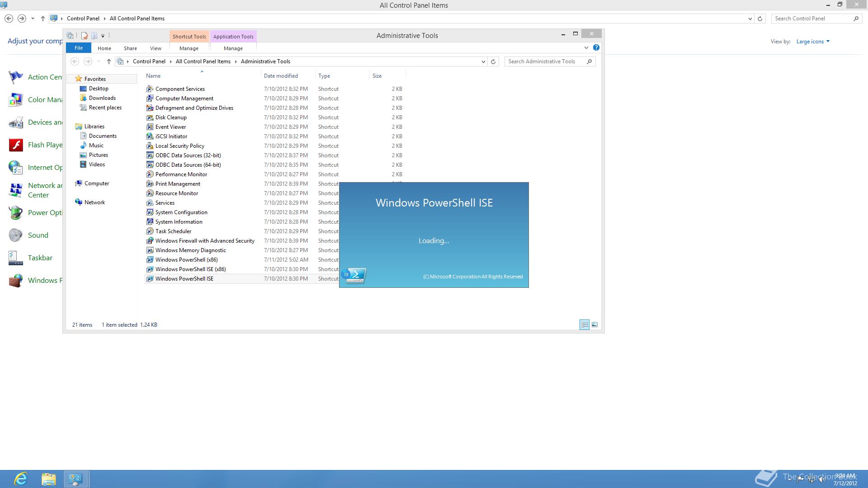The width and height of the screenshot is (868, 488).
Task: Select Windows PowerShell ISE (x86) row
Action: pyautogui.click(x=242, y=269)
